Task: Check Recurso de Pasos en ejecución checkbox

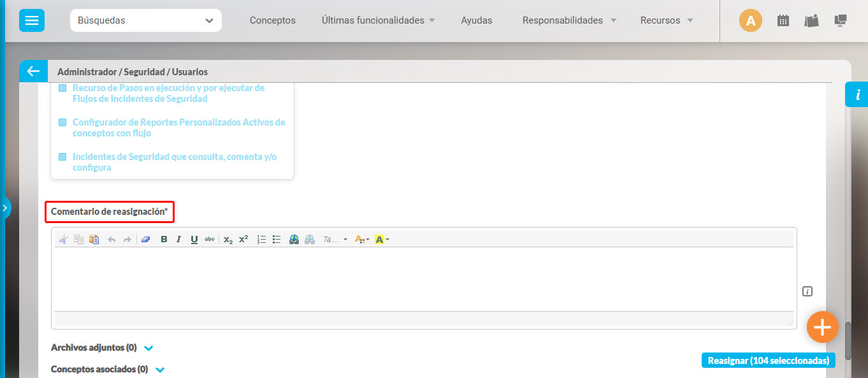Action: coord(62,88)
